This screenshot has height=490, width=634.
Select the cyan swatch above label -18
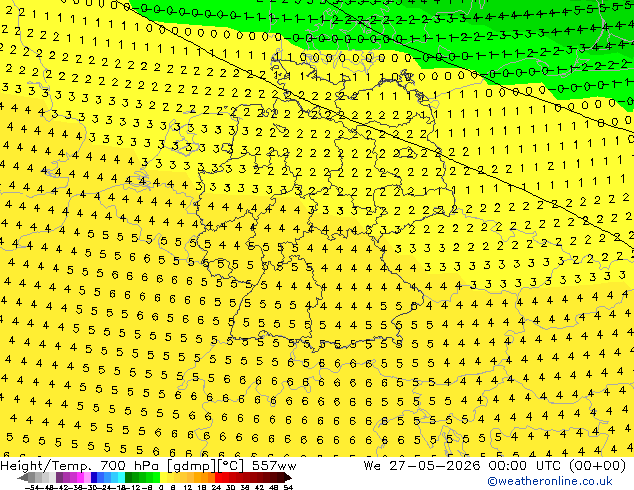[121, 478]
